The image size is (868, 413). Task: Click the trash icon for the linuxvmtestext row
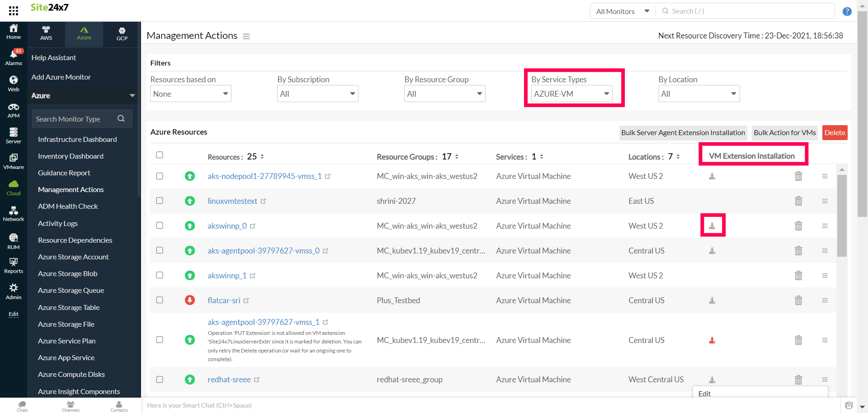point(798,201)
